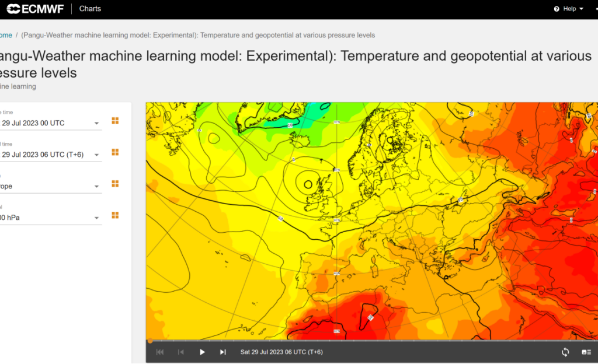Expand the Europe area dropdown
The height and width of the screenshot is (364, 598).
coord(96,187)
